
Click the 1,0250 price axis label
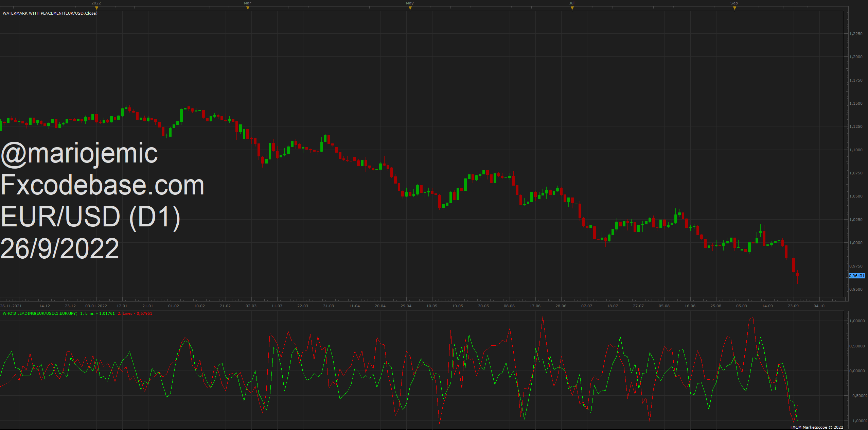point(856,220)
